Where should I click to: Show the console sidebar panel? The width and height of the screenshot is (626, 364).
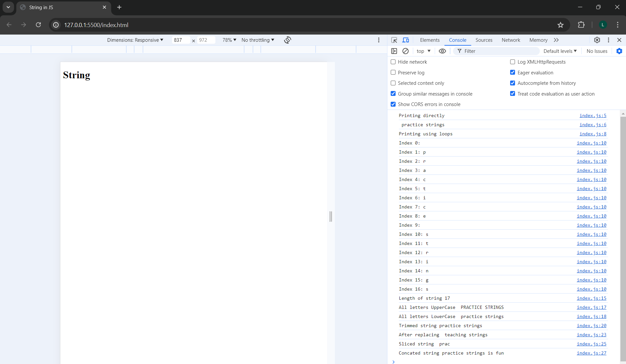[x=394, y=51]
